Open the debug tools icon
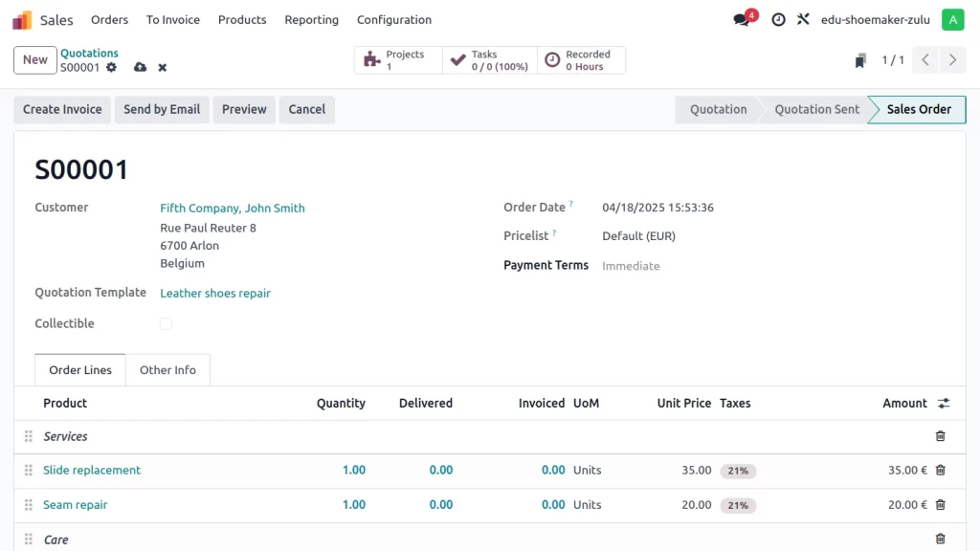This screenshot has width=980, height=551. (x=804, y=19)
